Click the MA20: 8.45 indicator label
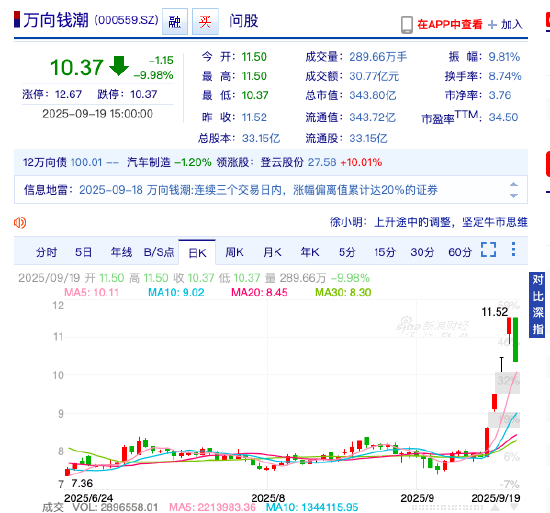This screenshot has width=550, height=513. [x=259, y=292]
